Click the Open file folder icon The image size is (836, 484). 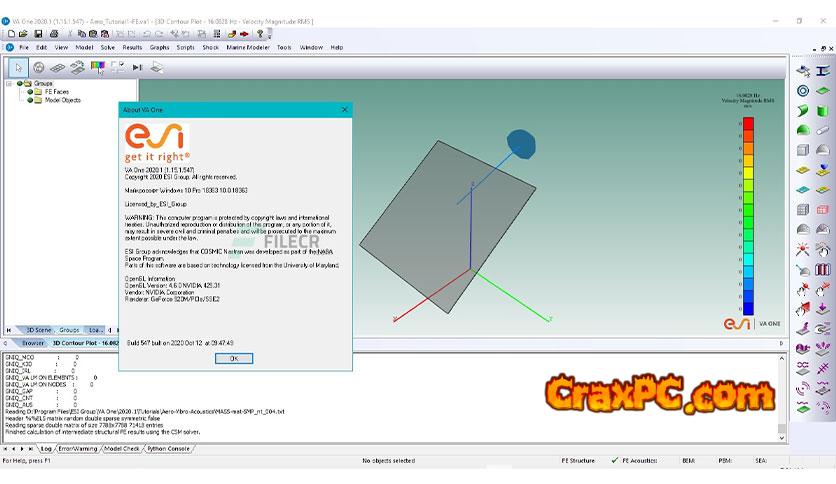tap(23, 34)
